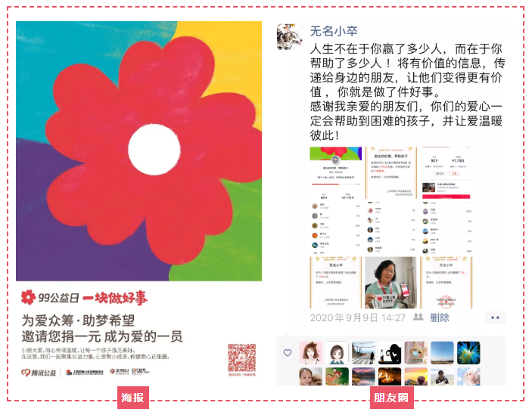Viewport: 532px width, 415px height.
Task: Click the 无名小卒 profile avatar
Action: click(289, 37)
